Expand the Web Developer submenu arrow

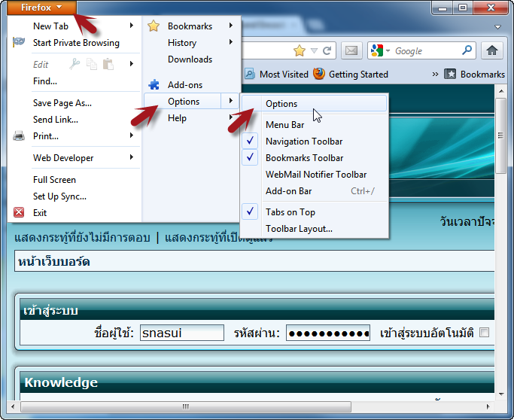click(132, 157)
